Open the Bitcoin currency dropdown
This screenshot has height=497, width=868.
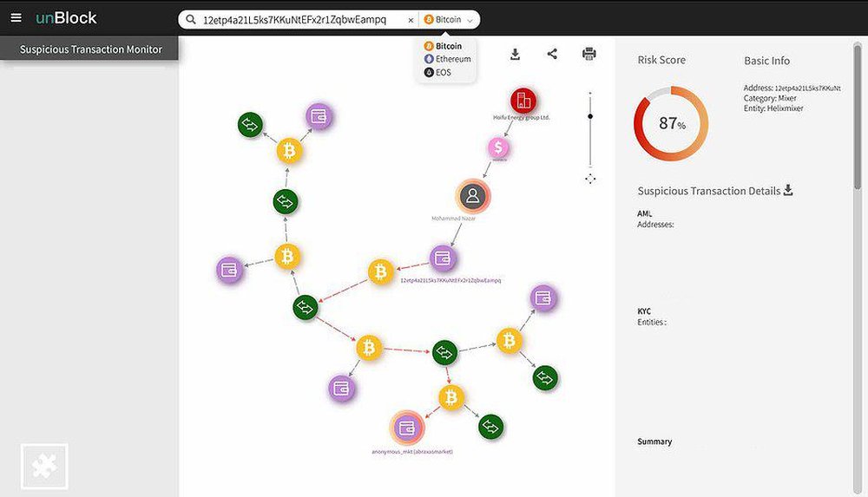(x=449, y=20)
